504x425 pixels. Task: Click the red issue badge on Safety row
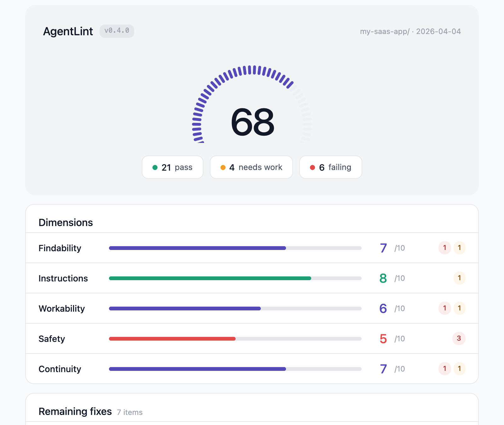(459, 339)
